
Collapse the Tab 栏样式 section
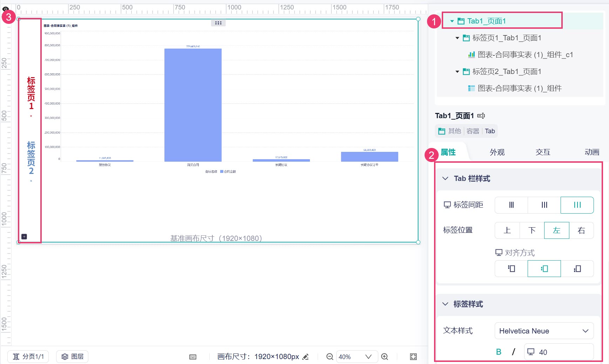(445, 178)
